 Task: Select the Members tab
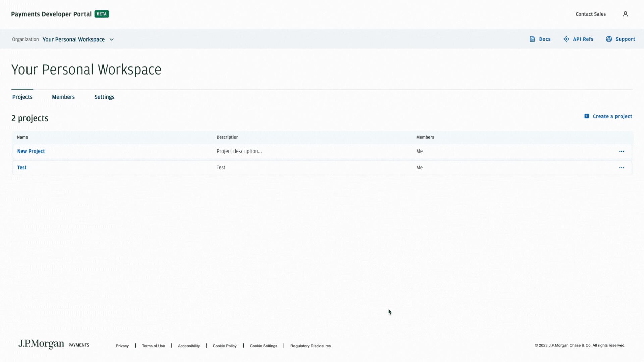point(63,97)
